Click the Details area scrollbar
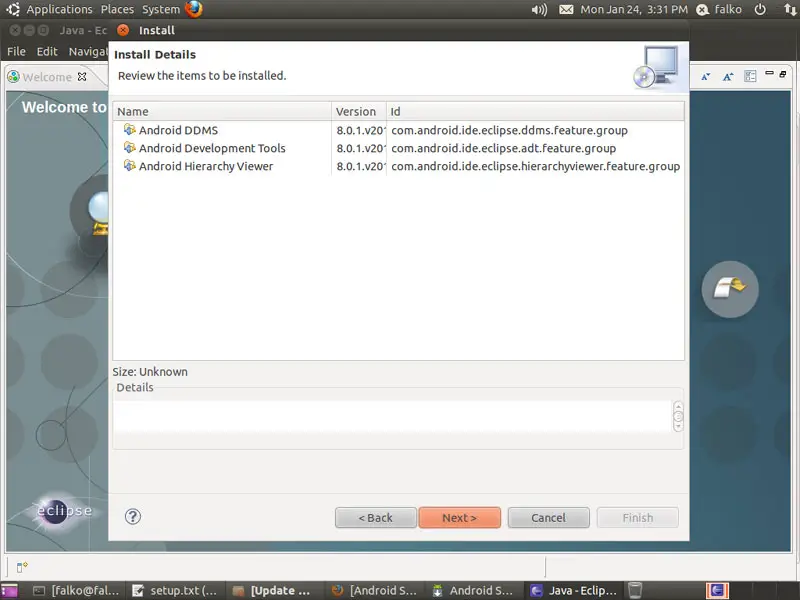This screenshot has height=600, width=800. [678, 416]
